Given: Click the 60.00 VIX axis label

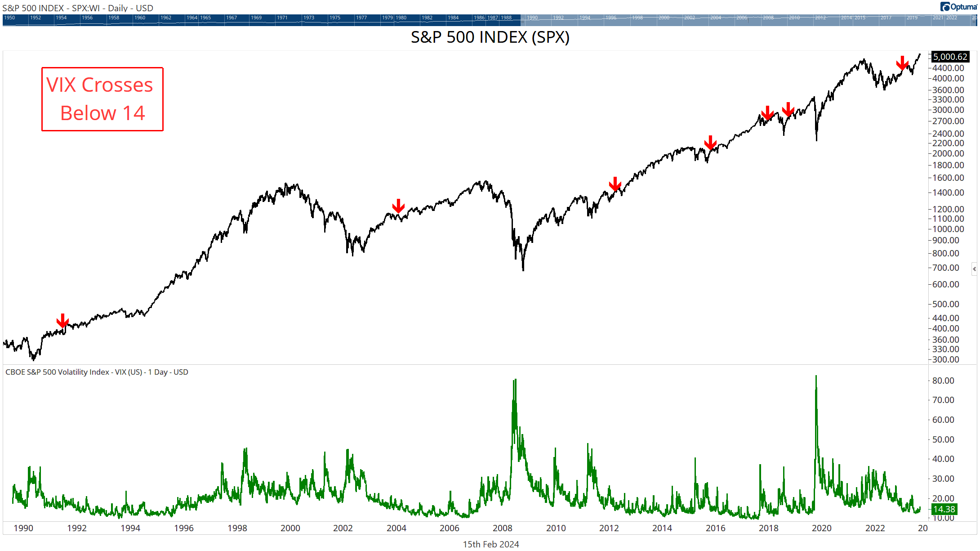Looking at the screenshot, I should point(943,420).
